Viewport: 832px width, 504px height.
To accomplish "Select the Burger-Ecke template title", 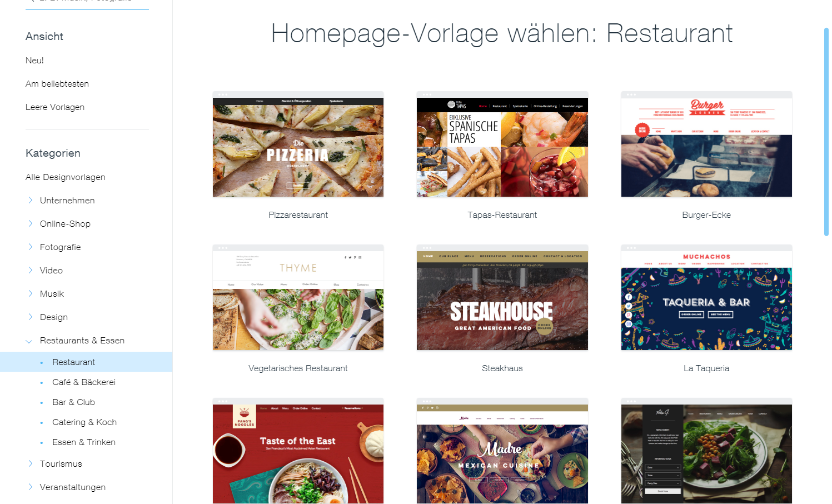I will coord(706,215).
